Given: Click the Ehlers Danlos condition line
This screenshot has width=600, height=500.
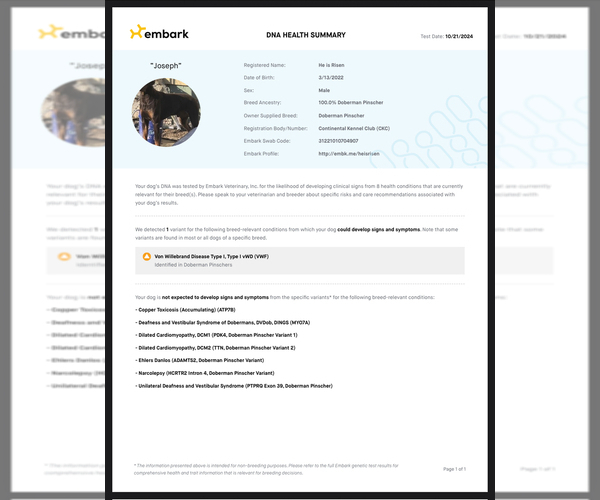Looking at the screenshot, I should (208, 360).
